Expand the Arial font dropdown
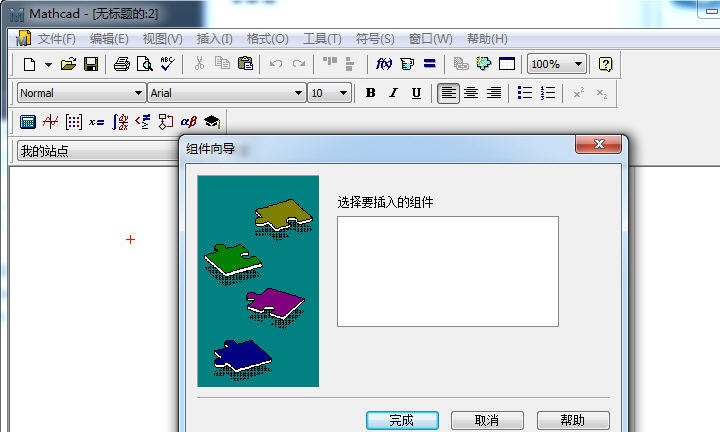Screen dimensions: 720x432 298,93
